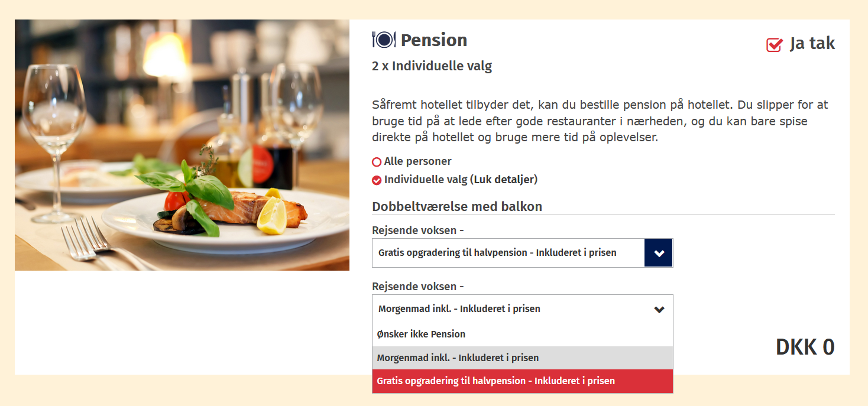Image resolution: width=868 pixels, height=406 pixels.
Task: Collapse second dropdown using its chevron arrow
Action: 659,309
